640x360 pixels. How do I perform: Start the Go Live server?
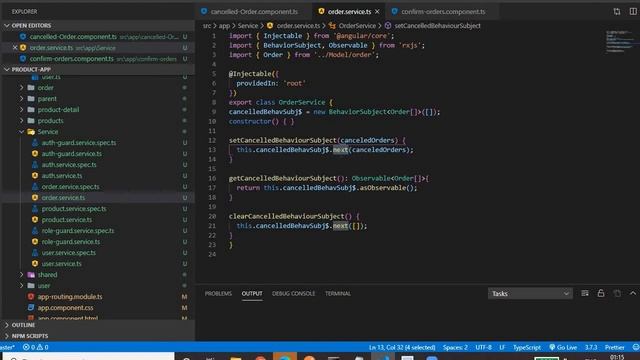pos(563,347)
